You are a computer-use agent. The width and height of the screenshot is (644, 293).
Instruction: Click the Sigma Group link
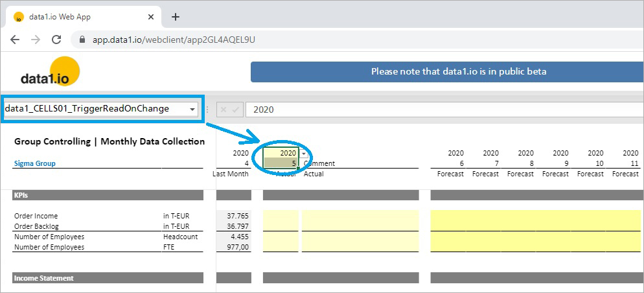click(35, 163)
